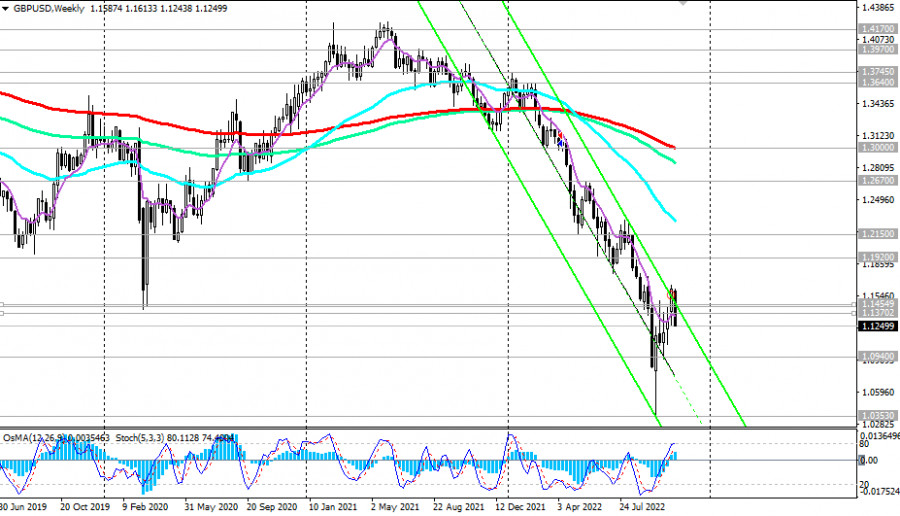Select the 1.13702 line handle on left edge
The width and height of the screenshot is (900, 516).
pyautogui.click(x=3, y=313)
